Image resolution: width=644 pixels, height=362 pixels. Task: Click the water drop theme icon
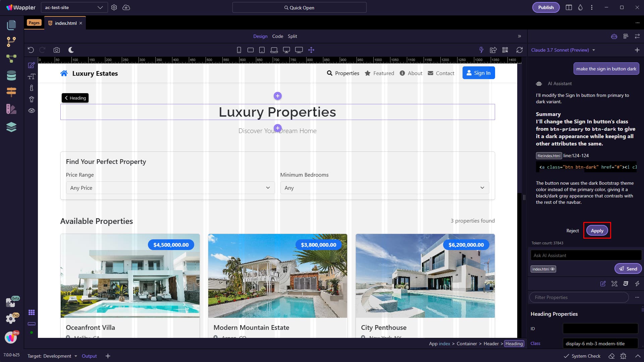(x=580, y=7)
